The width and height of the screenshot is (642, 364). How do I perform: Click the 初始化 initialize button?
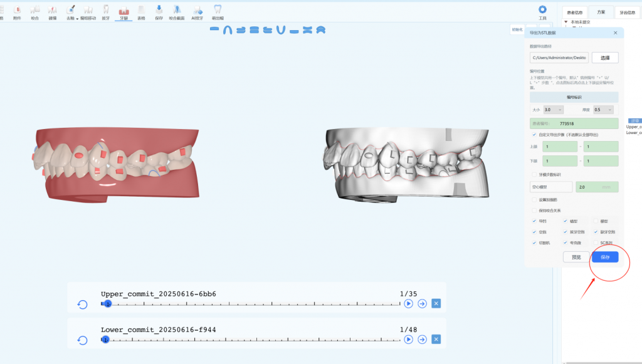pyautogui.click(x=517, y=29)
